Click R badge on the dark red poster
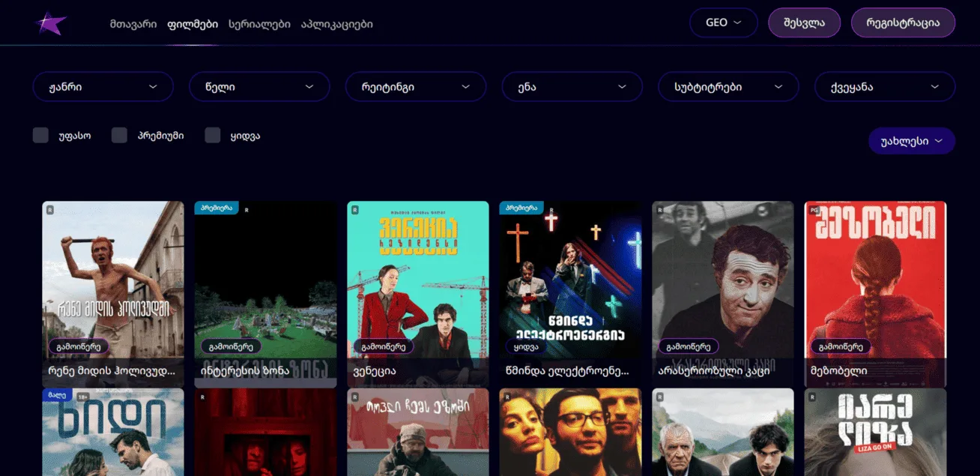This screenshot has height=476, width=980. (x=202, y=397)
